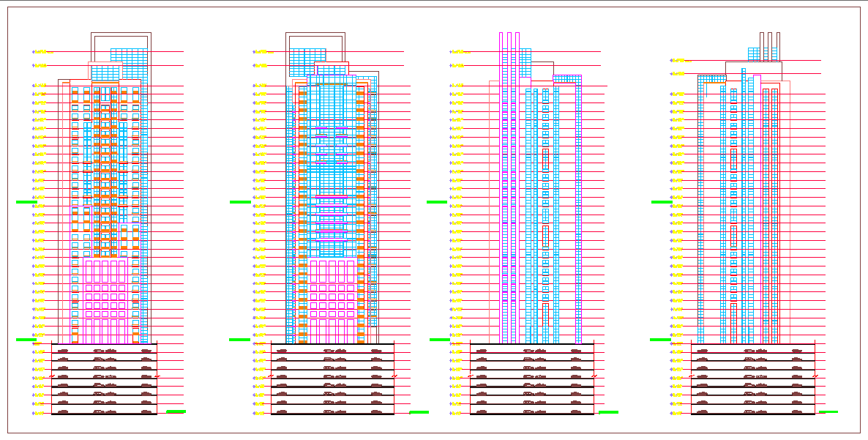Click the topmost level marker of fourth elevation
The image size is (868, 440).
coord(678,61)
